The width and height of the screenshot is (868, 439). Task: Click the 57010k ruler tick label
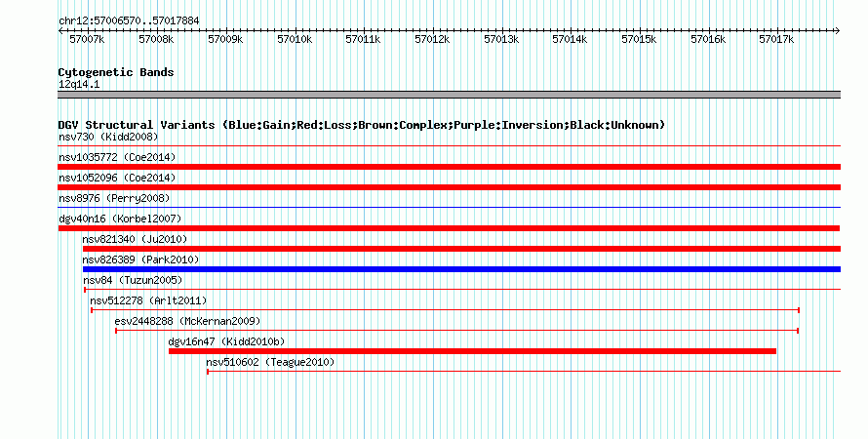(x=295, y=40)
